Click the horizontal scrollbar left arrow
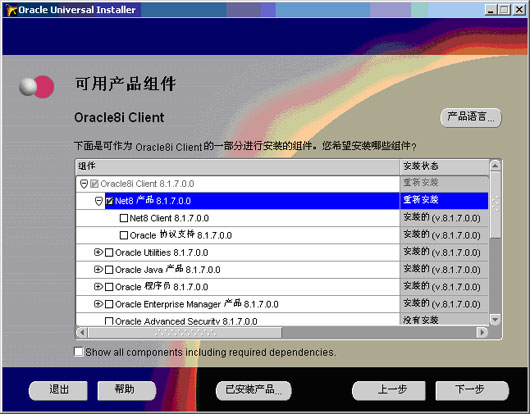This screenshot has width=530, height=414. 82,333
